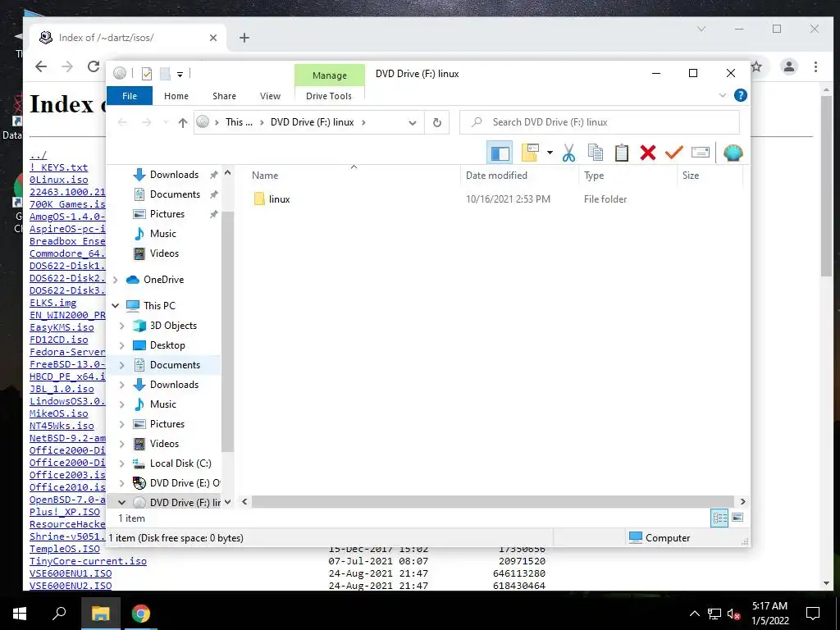Toggle the navigation pane toolbar button
The width and height of the screenshot is (840, 630).
pos(500,153)
